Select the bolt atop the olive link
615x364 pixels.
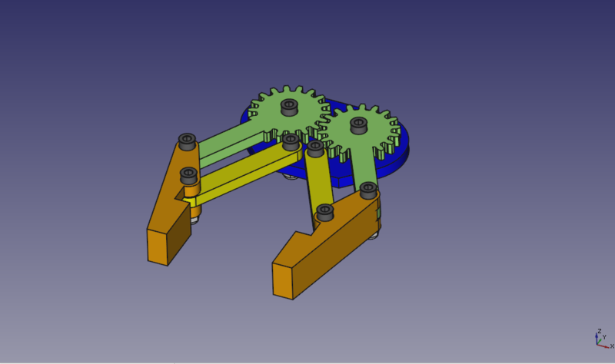[314, 147]
